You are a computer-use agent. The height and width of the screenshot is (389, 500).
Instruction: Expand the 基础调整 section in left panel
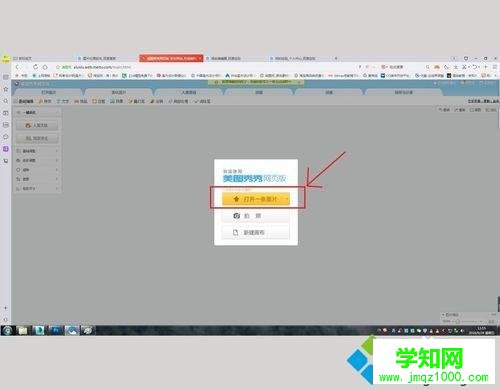pos(38,151)
